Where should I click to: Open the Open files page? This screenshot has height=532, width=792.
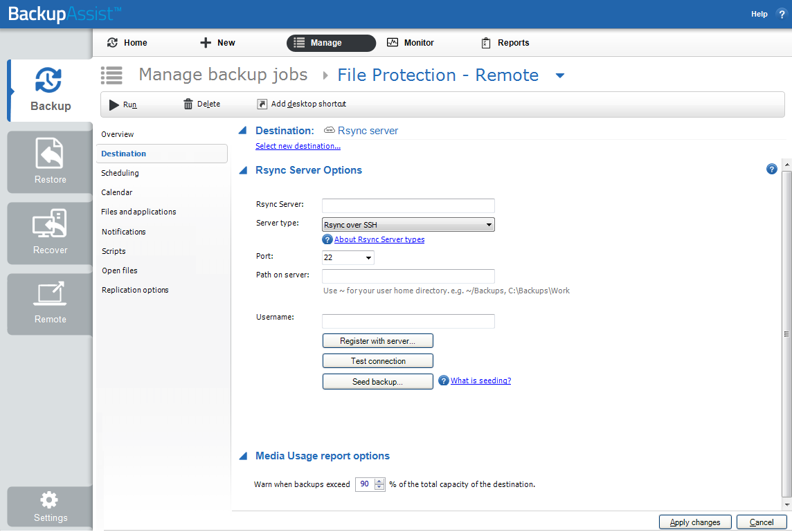pyautogui.click(x=119, y=270)
